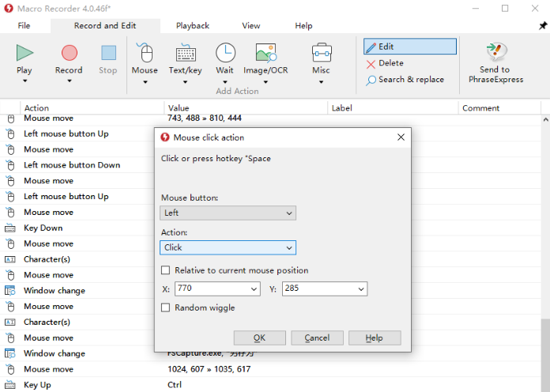Click the Y coordinate input field

coord(317,289)
